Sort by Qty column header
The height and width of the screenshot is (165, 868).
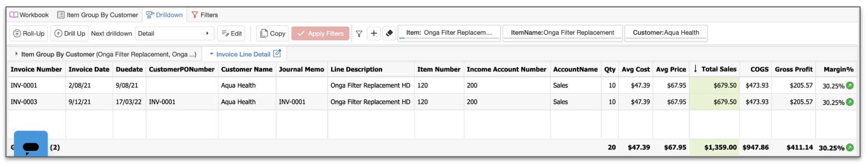[610, 70]
